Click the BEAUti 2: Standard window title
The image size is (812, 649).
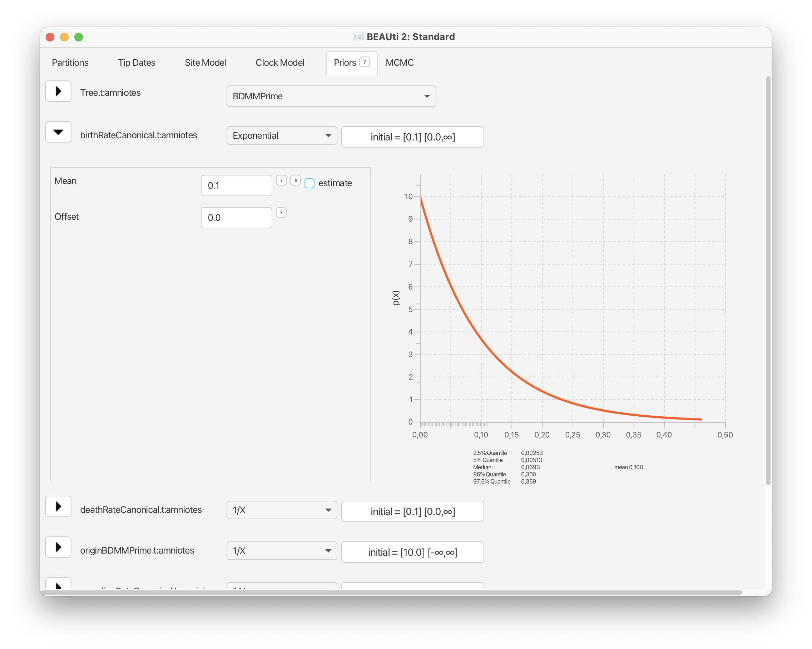(x=411, y=36)
